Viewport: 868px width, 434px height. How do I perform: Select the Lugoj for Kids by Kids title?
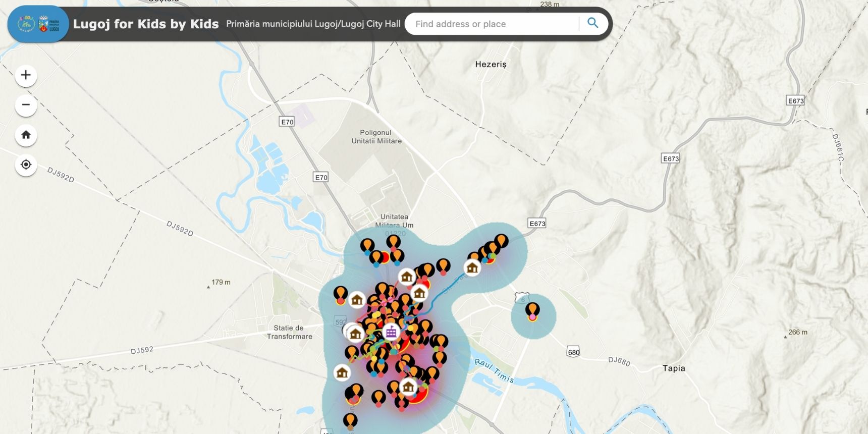[146, 24]
